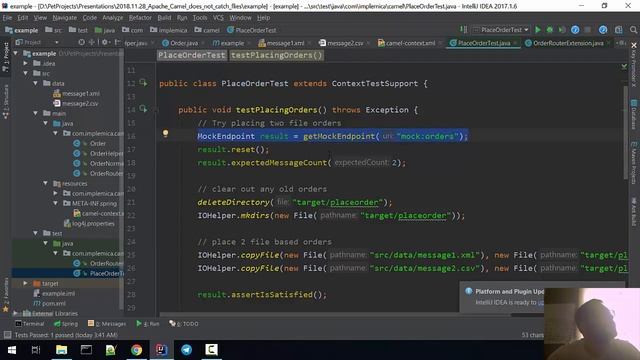Open Favorites side tab
Screen dimensions: 640x360
click(x=6, y=296)
